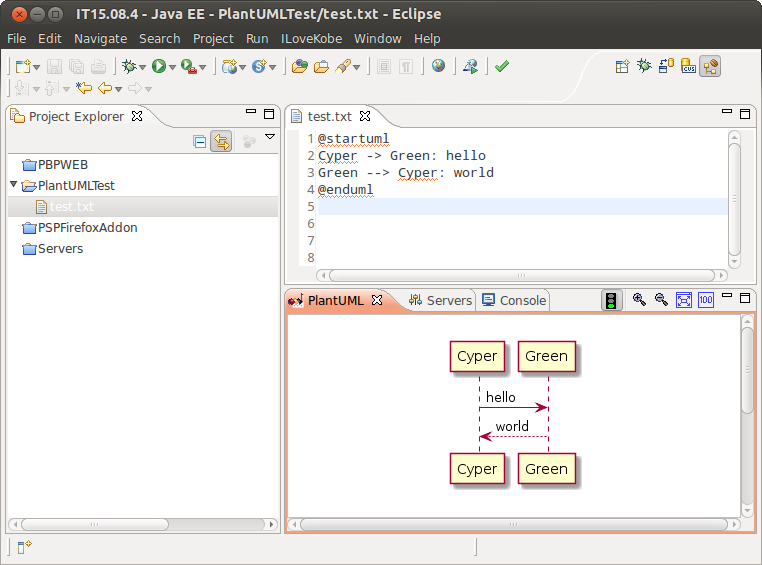Click the editor vertical scrollbar
This screenshot has height=565, width=762.
pos(735,200)
